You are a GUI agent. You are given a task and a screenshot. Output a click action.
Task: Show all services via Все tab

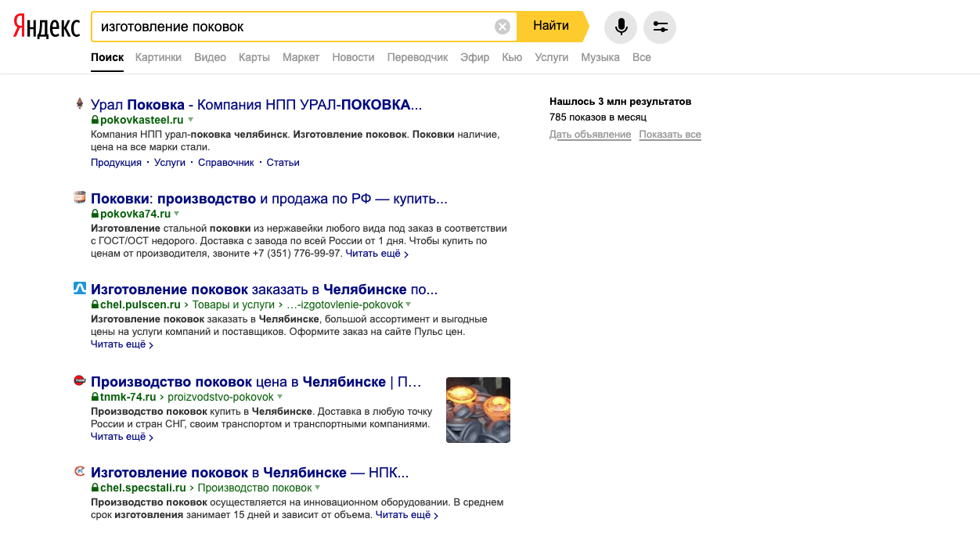point(642,57)
